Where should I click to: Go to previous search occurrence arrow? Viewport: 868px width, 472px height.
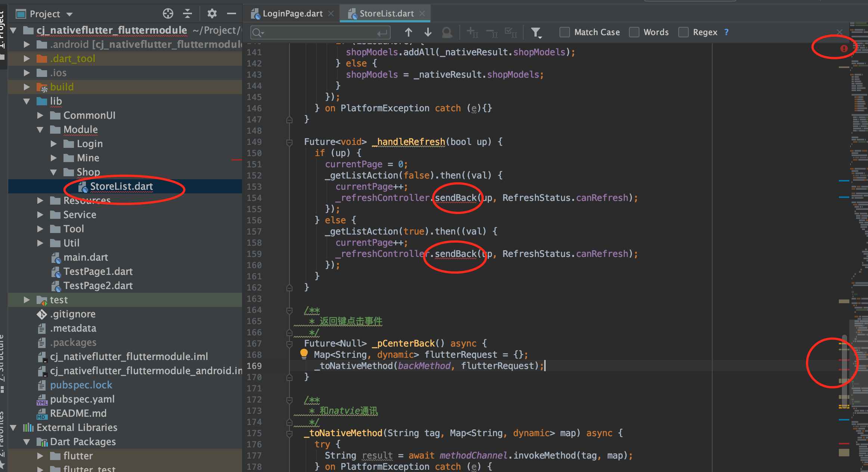click(409, 32)
